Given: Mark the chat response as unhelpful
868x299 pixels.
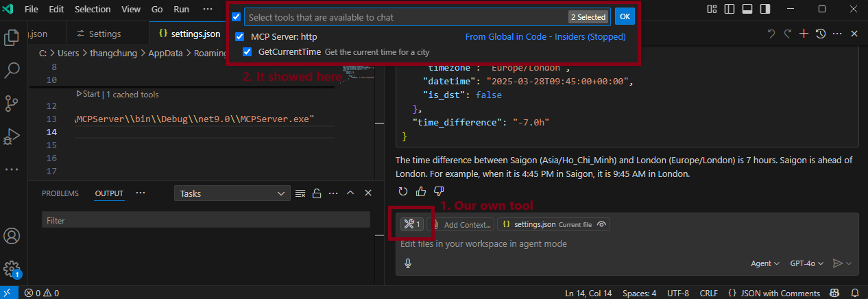Looking at the screenshot, I should pos(439,191).
